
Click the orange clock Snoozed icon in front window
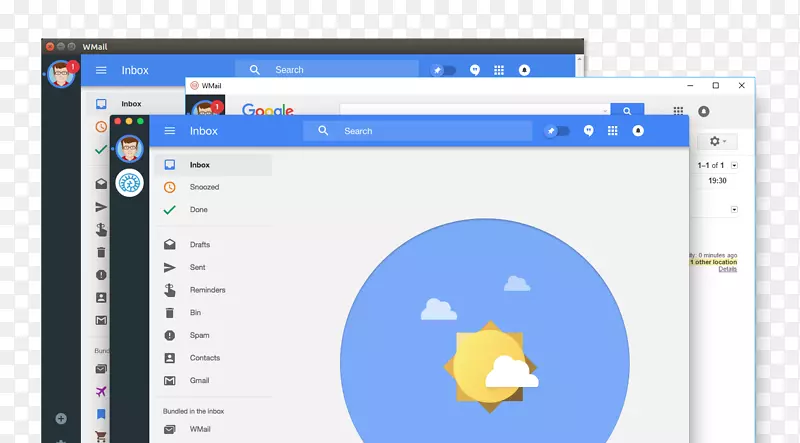(169, 187)
